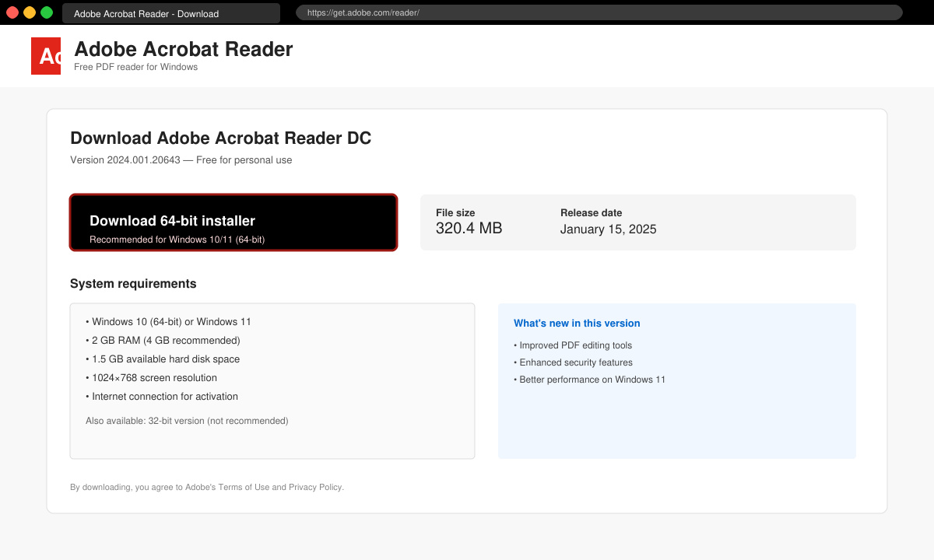Click 'Internet connection for activation' line
The height and width of the screenshot is (560, 934).
pyautogui.click(x=162, y=397)
